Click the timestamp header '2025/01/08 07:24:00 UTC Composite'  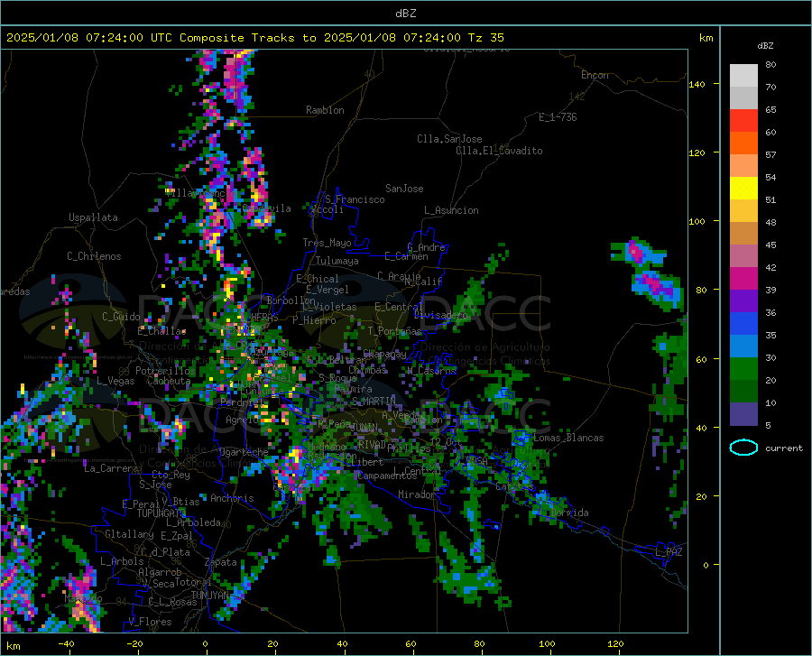click(125, 38)
